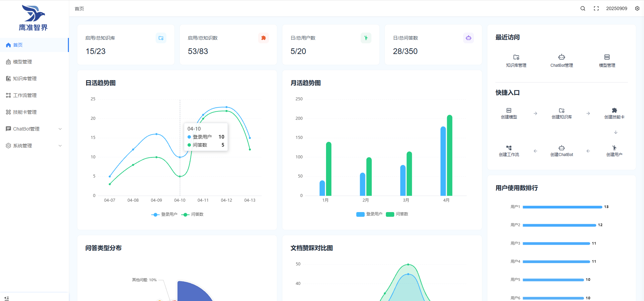Open ChatBot管理 shortcut in 最近访问
Viewport: 644px width, 301px height.
[x=562, y=60]
